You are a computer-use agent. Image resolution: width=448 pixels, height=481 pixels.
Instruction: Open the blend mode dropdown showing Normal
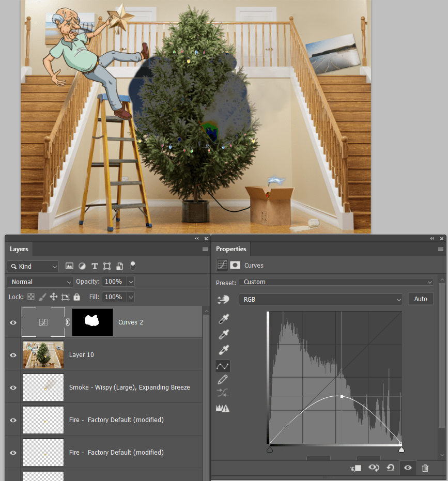39,282
